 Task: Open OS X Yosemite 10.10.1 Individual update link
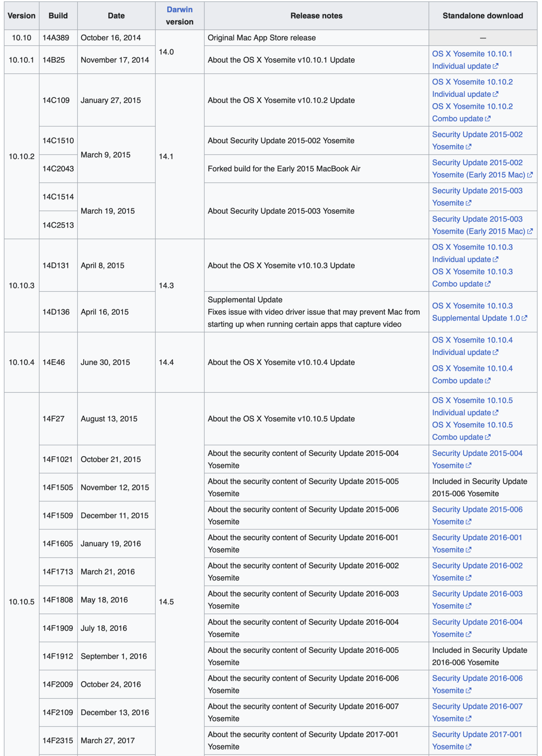pyautogui.click(x=472, y=60)
